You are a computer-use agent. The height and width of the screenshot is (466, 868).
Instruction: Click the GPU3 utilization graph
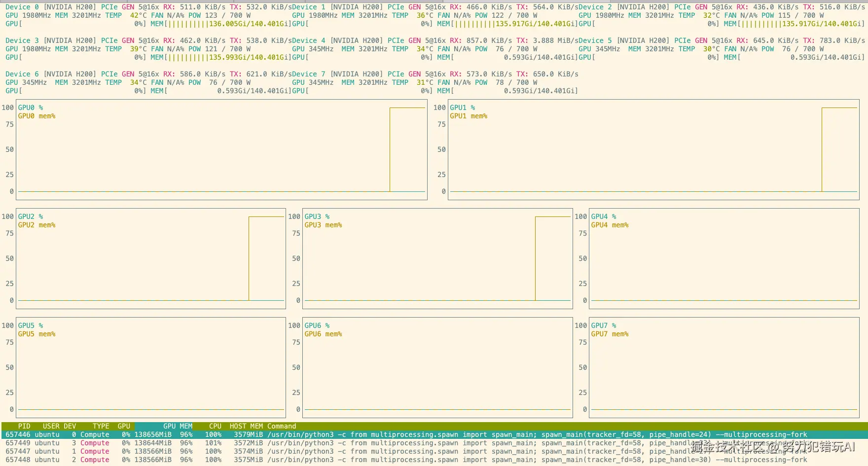point(437,259)
